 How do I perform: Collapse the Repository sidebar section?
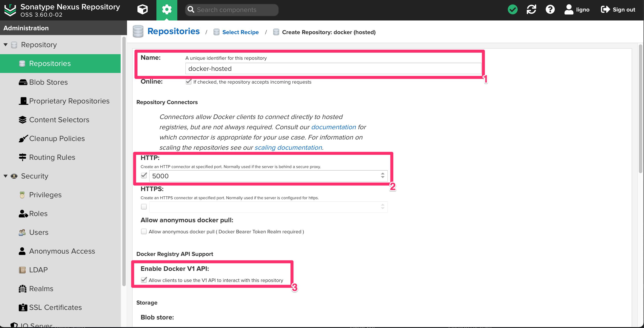(6, 45)
